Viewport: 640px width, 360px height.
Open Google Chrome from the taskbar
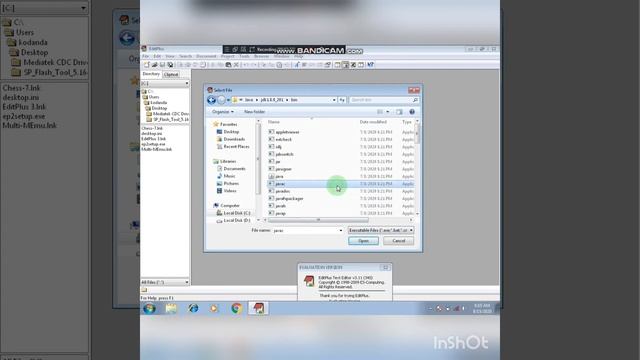pos(236,308)
